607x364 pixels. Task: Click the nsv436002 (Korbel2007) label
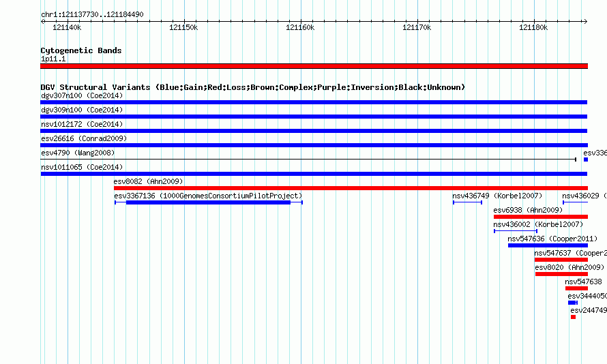click(538, 224)
